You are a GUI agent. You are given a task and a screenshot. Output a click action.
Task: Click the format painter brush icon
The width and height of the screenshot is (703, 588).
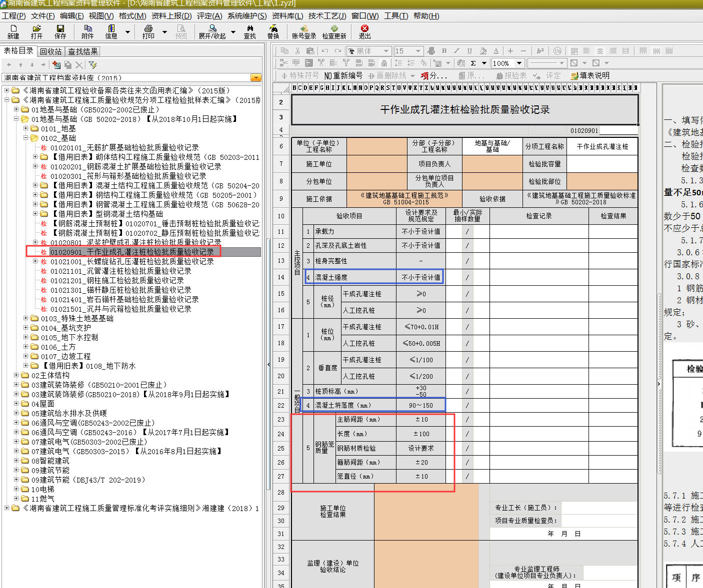click(431, 51)
